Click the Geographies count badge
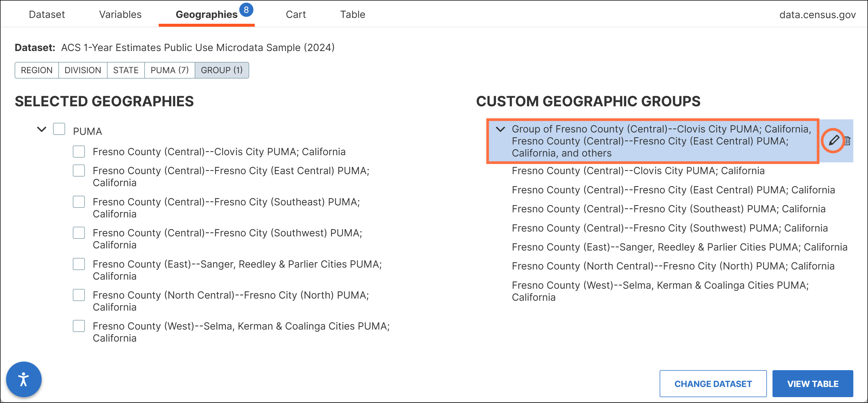Viewport: 868px width, 403px height. (246, 10)
